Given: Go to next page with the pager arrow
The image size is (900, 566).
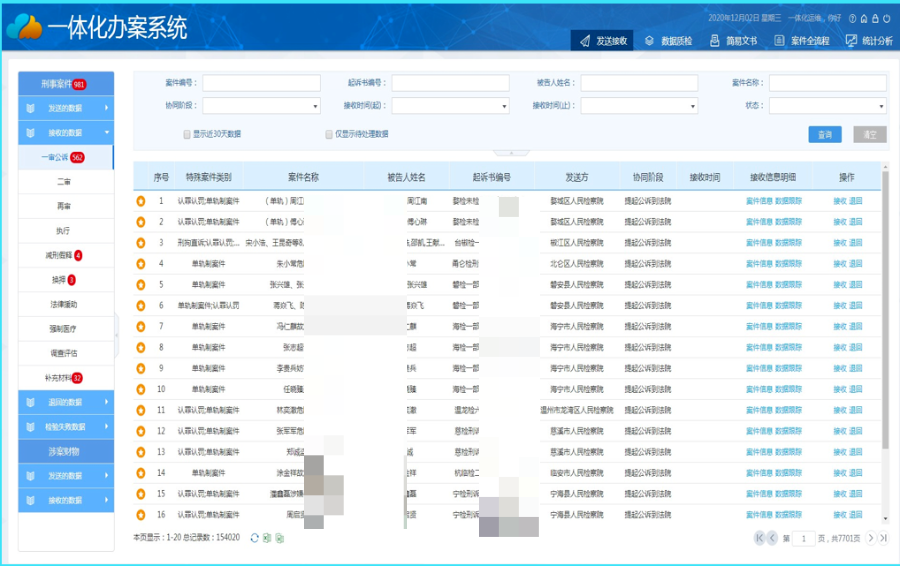Looking at the screenshot, I should click(871, 538).
